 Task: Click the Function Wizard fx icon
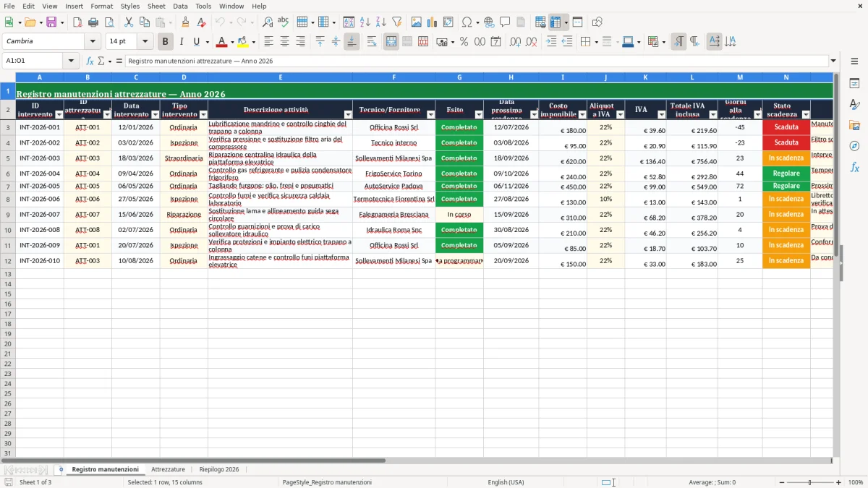pyautogui.click(x=90, y=61)
